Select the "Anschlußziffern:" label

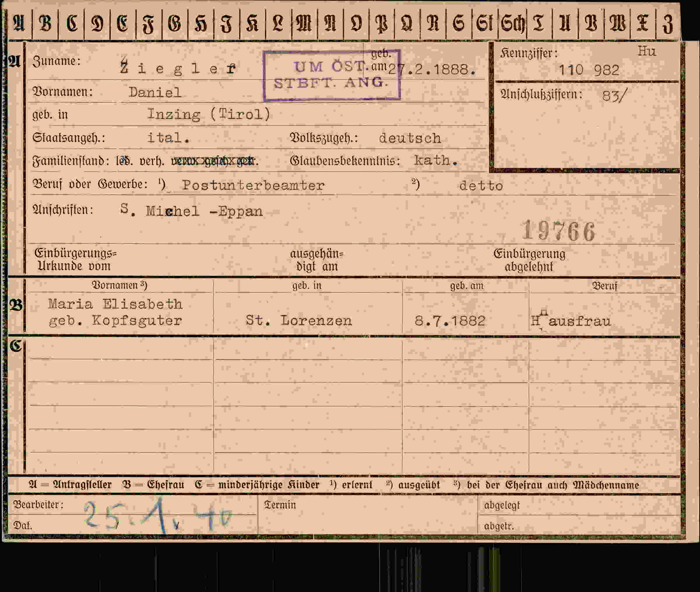[x=541, y=94]
